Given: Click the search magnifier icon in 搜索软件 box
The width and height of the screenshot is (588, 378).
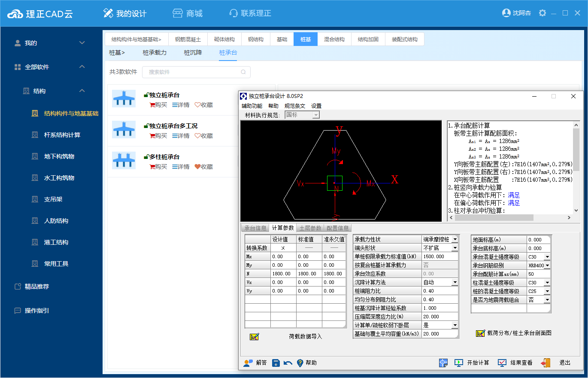Looking at the screenshot, I should tap(243, 72).
